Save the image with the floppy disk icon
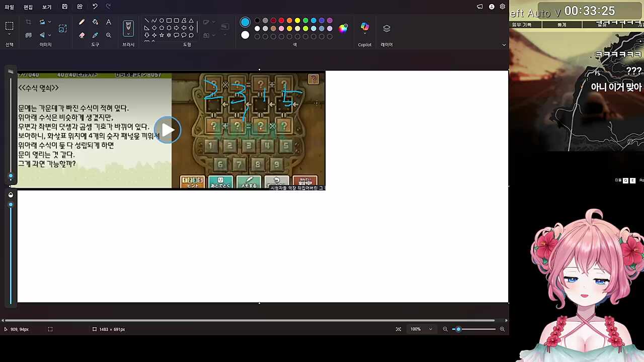 65,7
